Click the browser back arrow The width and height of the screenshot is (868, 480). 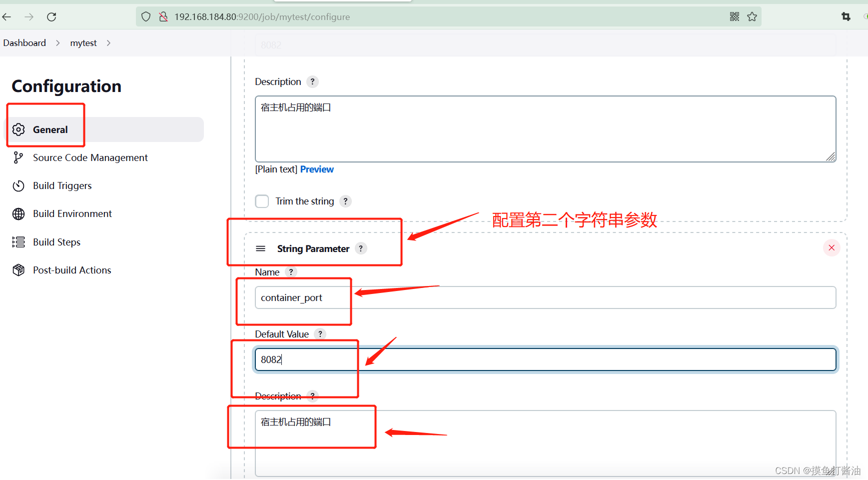(x=6, y=17)
